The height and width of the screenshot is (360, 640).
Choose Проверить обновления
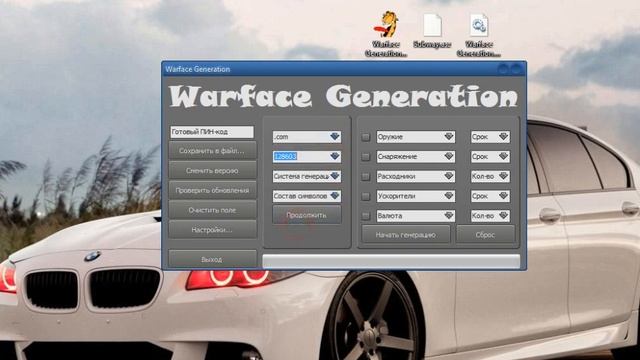212,190
